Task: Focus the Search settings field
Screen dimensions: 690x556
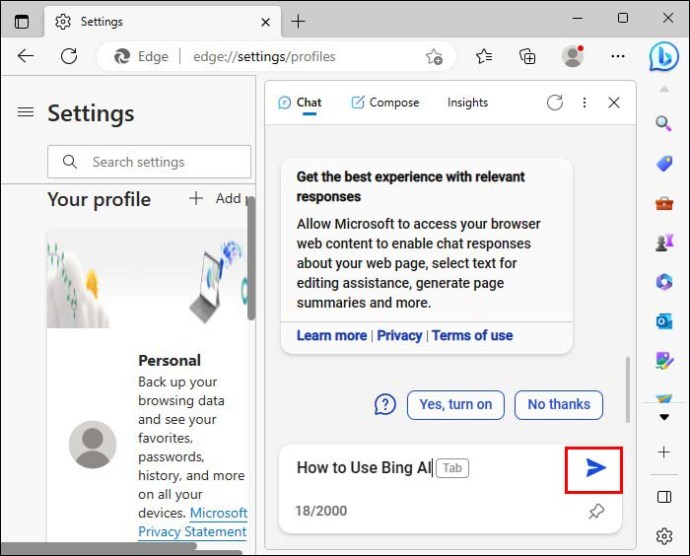Action: point(149,162)
